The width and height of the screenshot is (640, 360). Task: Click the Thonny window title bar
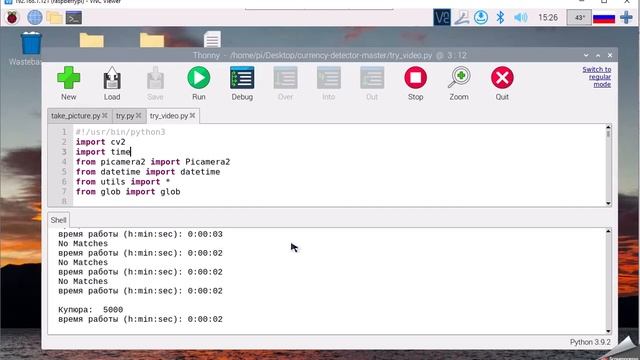329,55
